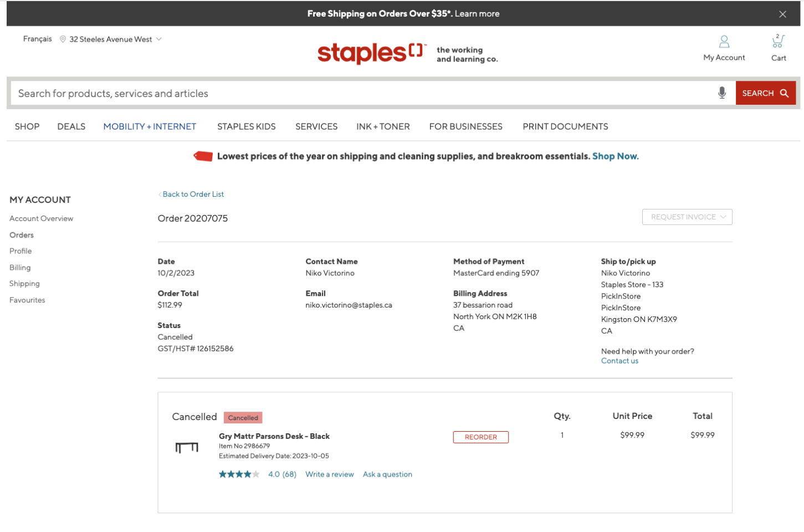Click the store location pin icon

point(63,39)
